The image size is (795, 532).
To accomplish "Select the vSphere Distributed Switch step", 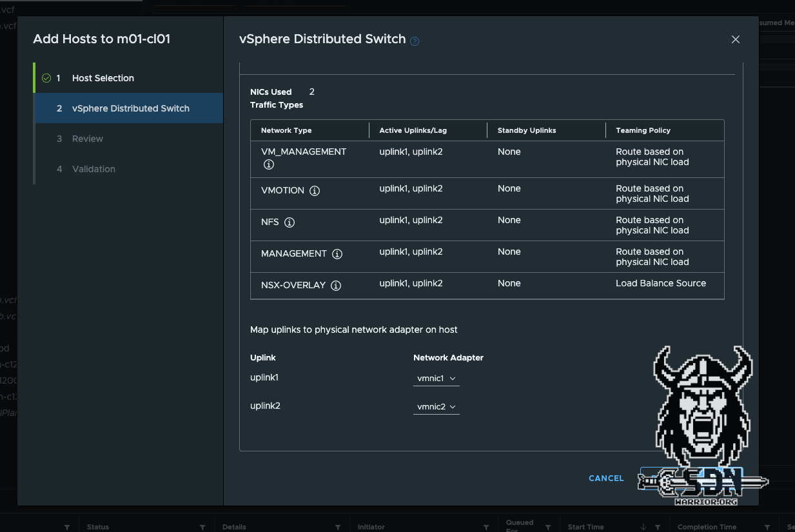I will pyautogui.click(x=130, y=108).
